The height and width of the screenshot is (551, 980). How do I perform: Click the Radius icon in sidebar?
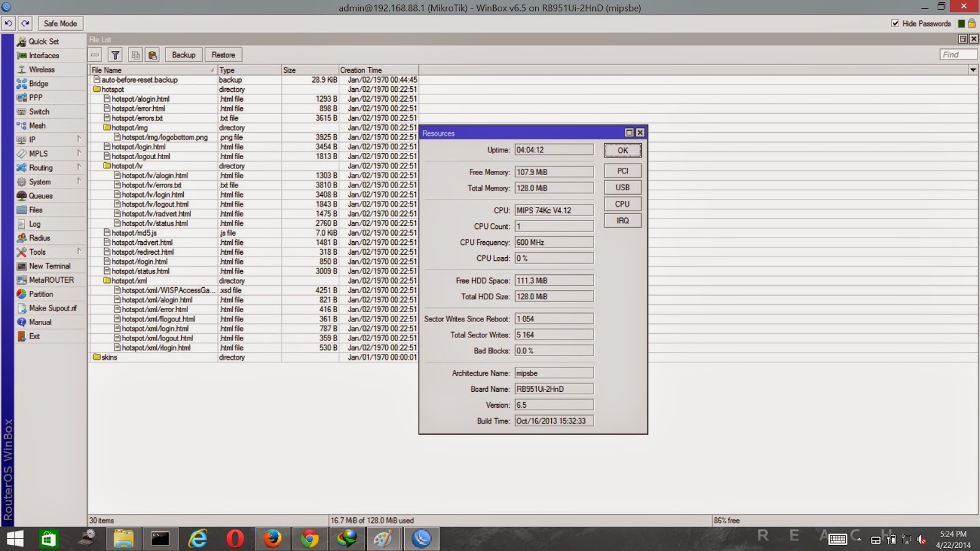(21, 238)
